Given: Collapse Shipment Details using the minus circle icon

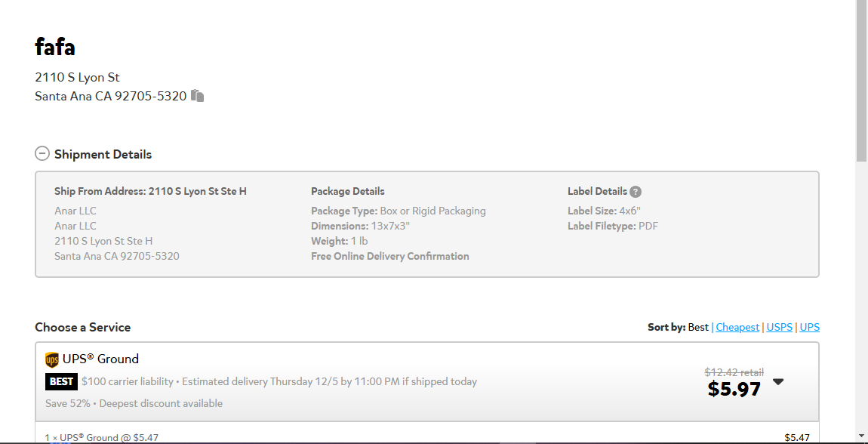Looking at the screenshot, I should click(x=42, y=153).
